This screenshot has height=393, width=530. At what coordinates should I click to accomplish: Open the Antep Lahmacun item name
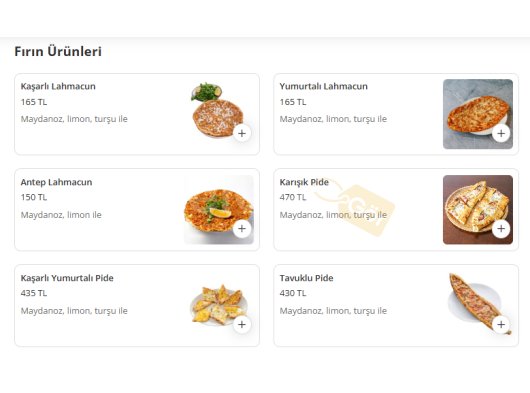(56, 182)
